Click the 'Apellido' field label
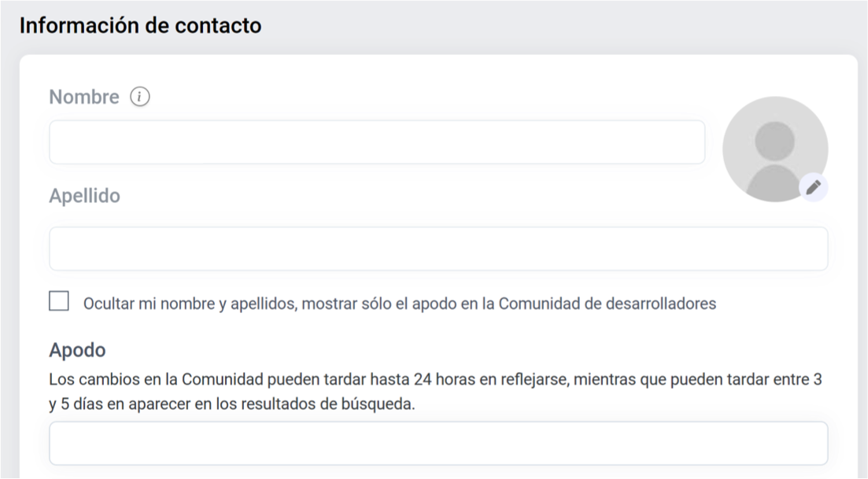 point(84,196)
